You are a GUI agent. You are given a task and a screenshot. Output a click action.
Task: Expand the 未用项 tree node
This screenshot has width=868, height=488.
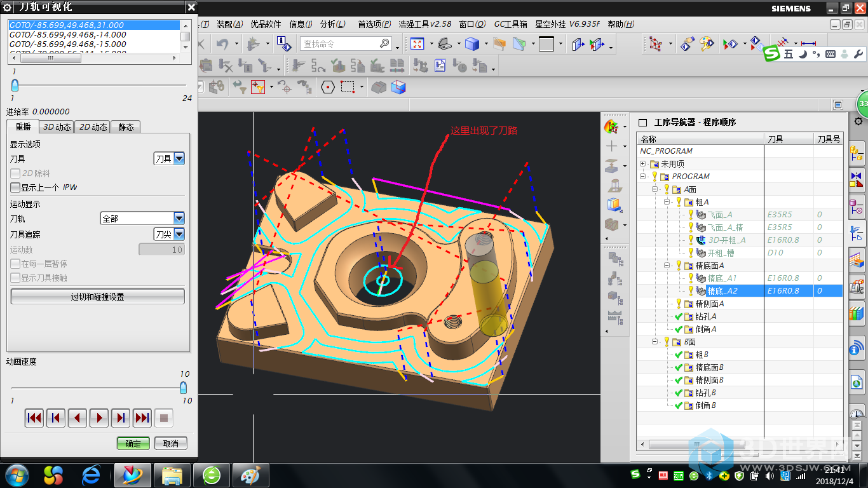643,164
